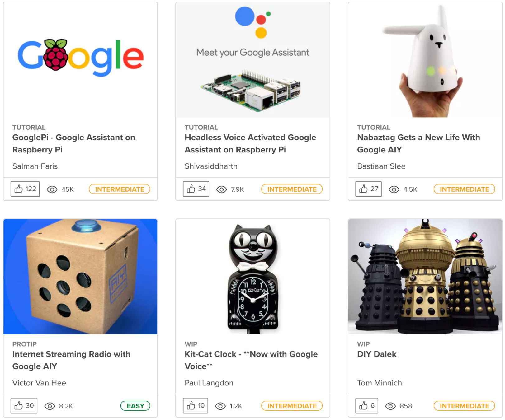Open GooglePi - Google Assistant on Raspberry Pi title
The width and height of the screenshot is (505, 420).
(74, 143)
